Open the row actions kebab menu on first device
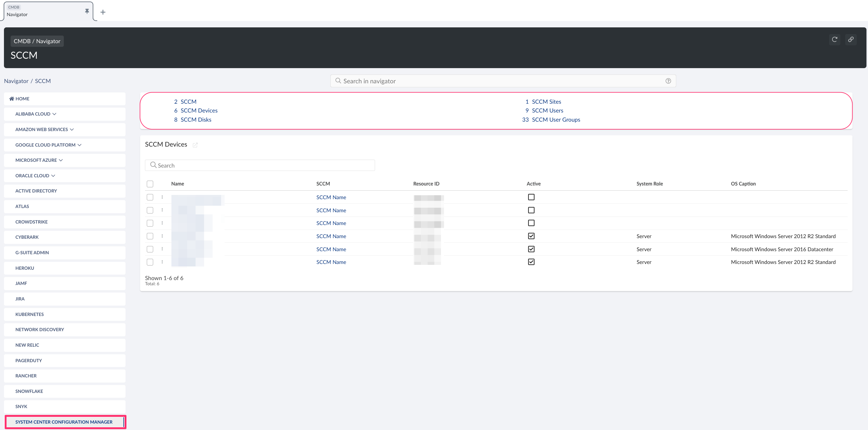 pyautogui.click(x=162, y=197)
